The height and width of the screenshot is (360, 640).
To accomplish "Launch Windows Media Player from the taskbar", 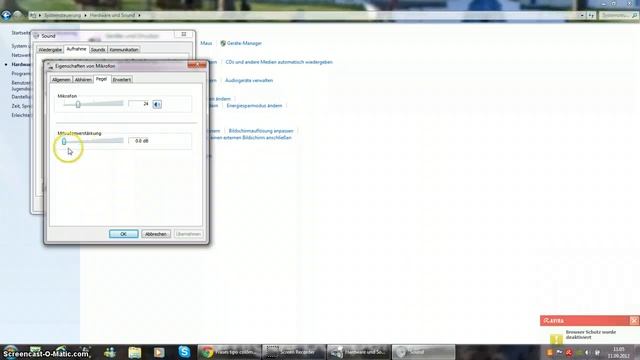I will (x=159, y=352).
